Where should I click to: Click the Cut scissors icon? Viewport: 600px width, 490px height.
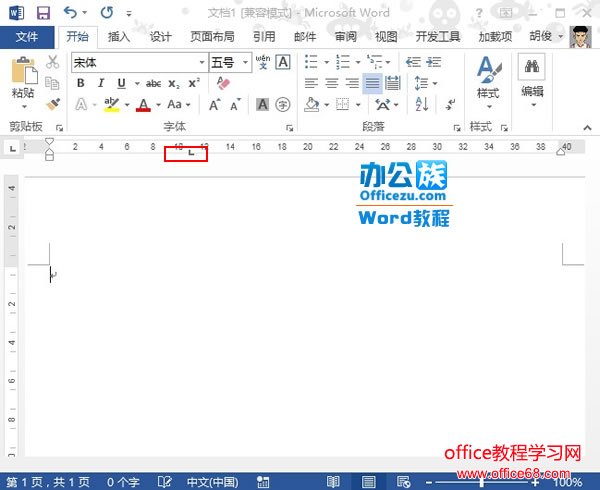(x=53, y=62)
